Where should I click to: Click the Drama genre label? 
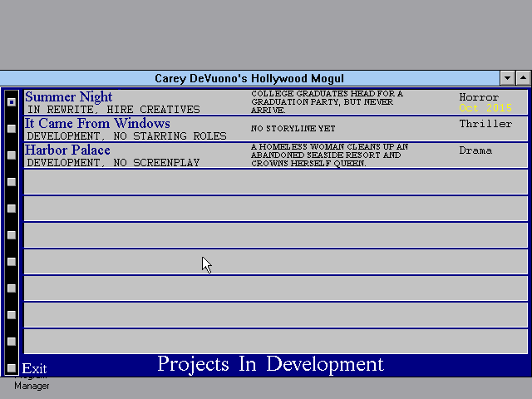pyautogui.click(x=475, y=150)
